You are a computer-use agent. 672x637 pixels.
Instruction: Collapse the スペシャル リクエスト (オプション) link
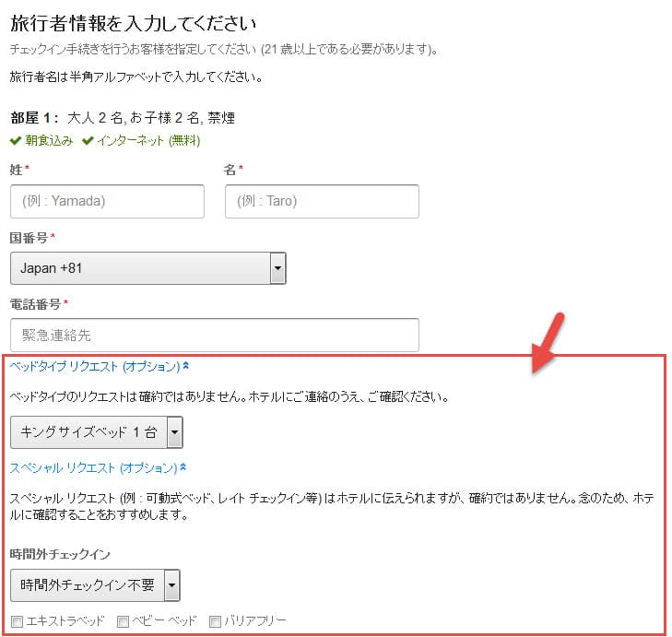click(93, 467)
